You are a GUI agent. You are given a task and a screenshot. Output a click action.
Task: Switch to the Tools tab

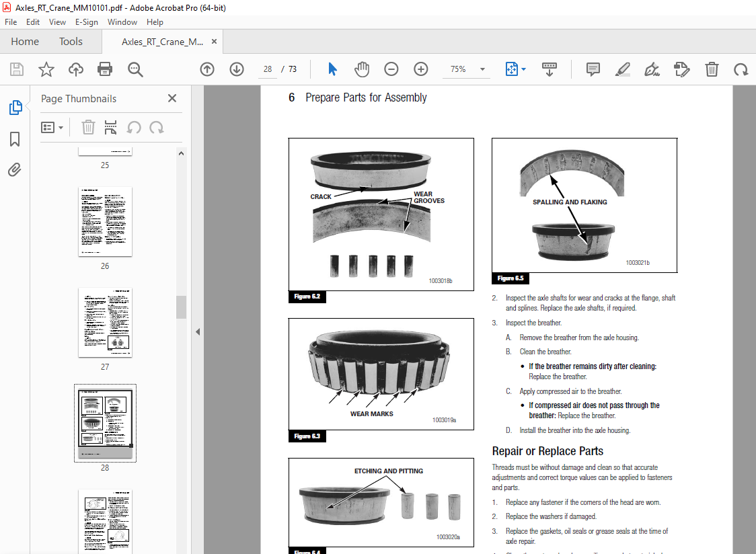71,42
